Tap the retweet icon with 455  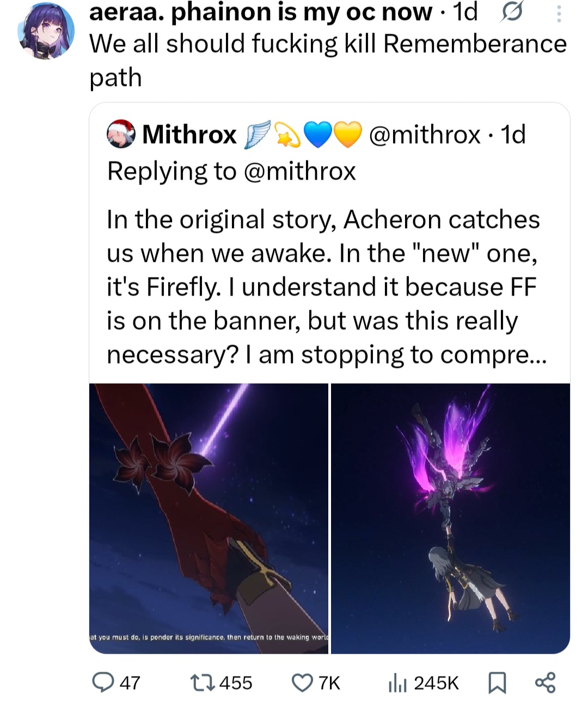[x=200, y=681]
